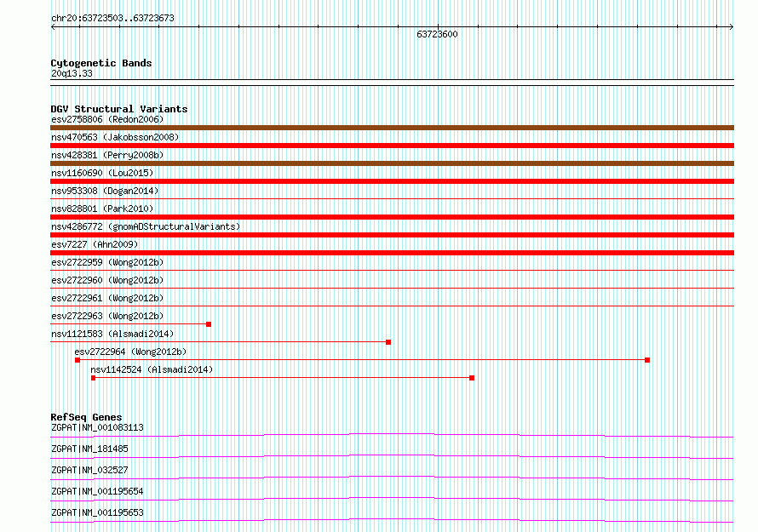
Task: Click the brown bar of nsv428381
Action: tap(392, 163)
